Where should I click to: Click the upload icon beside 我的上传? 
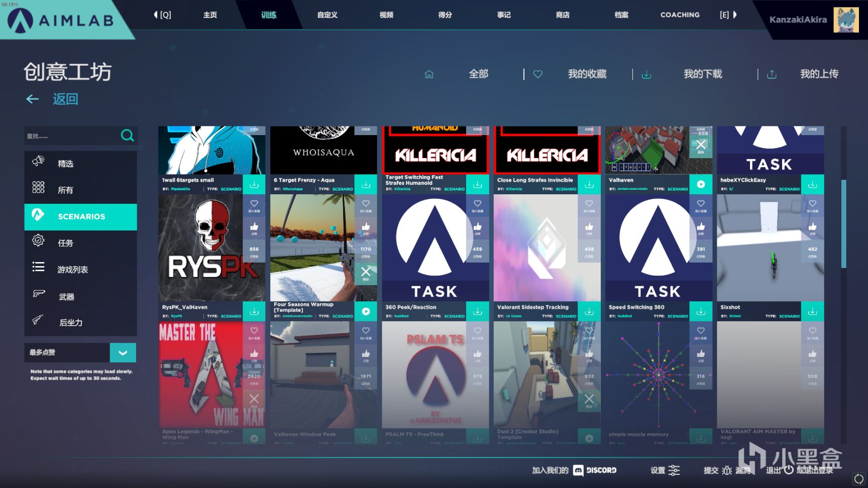click(772, 74)
